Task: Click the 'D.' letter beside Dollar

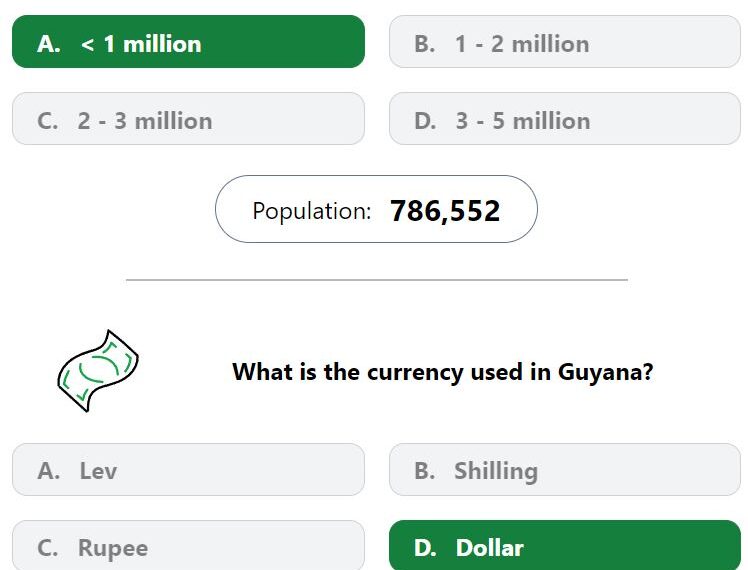Action: 426,548
